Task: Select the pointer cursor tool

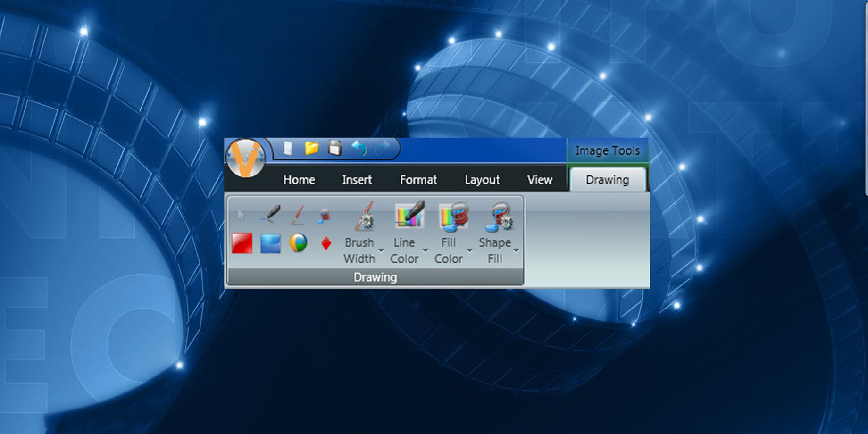Action: [x=241, y=215]
